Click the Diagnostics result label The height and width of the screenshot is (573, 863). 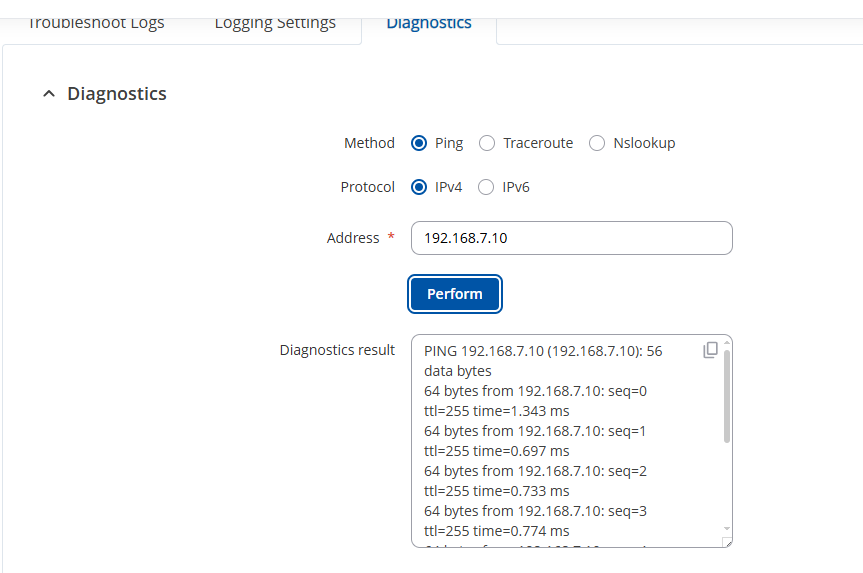pos(337,350)
